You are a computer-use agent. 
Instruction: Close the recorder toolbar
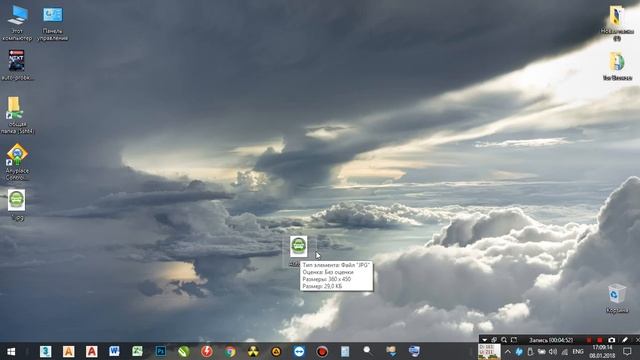(637, 340)
